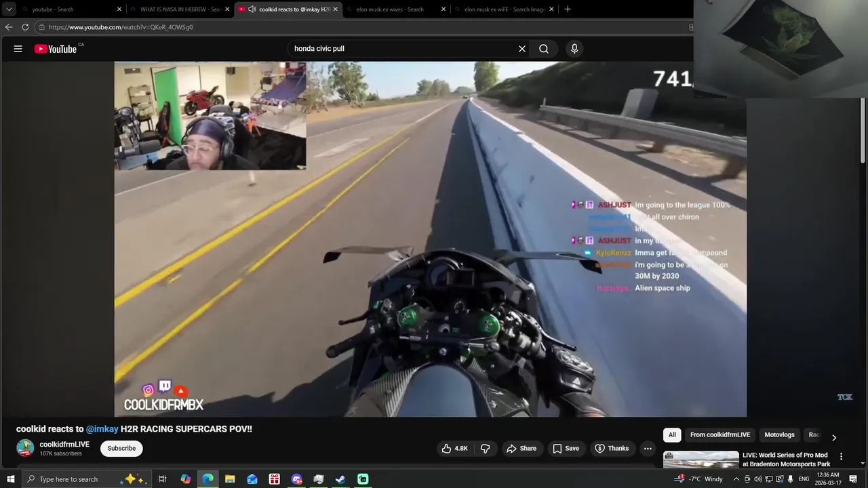Go back to the previous page
Image resolution: width=868 pixels, height=488 pixels.
[9, 27]
